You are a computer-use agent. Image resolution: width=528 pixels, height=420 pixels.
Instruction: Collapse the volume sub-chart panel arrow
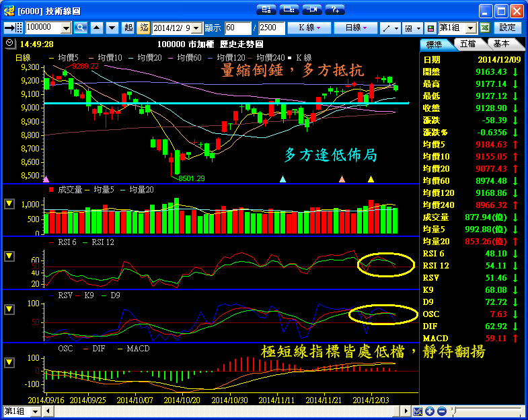tap(9, 204)
